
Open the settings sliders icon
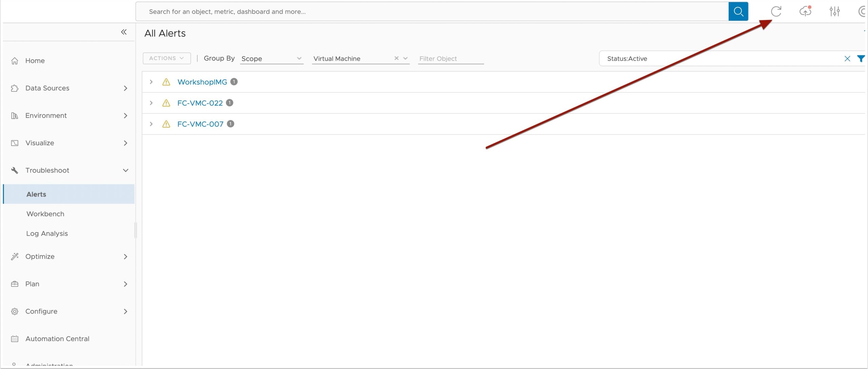(834, 12)
